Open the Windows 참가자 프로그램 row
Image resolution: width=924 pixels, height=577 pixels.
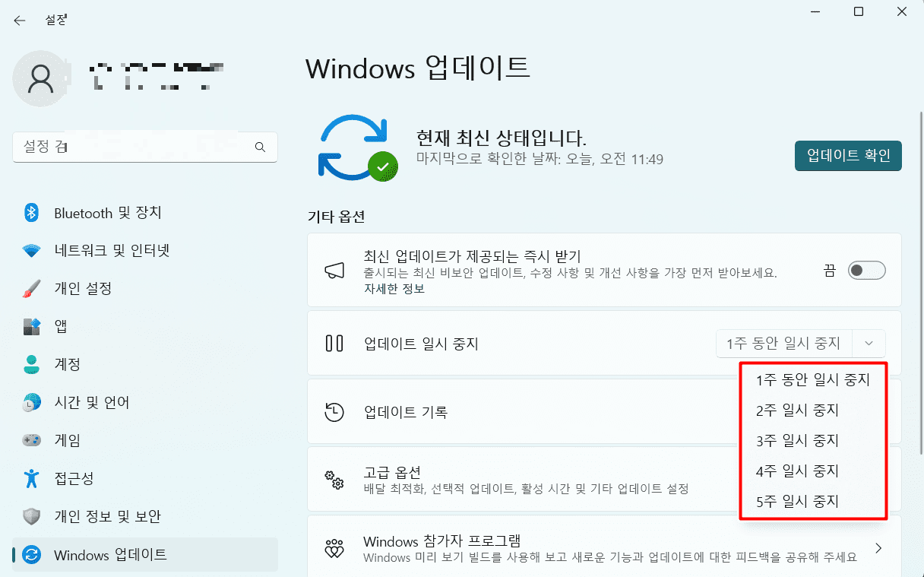(x=604, y=548)
